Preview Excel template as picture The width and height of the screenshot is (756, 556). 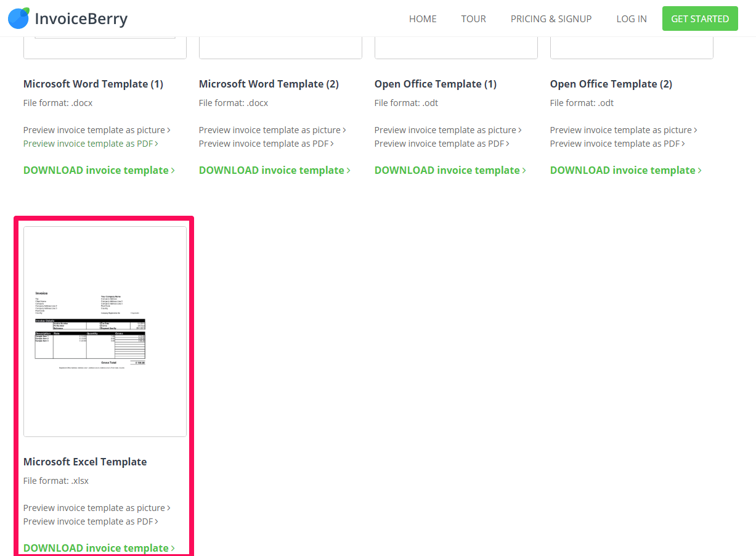point(97,508)
